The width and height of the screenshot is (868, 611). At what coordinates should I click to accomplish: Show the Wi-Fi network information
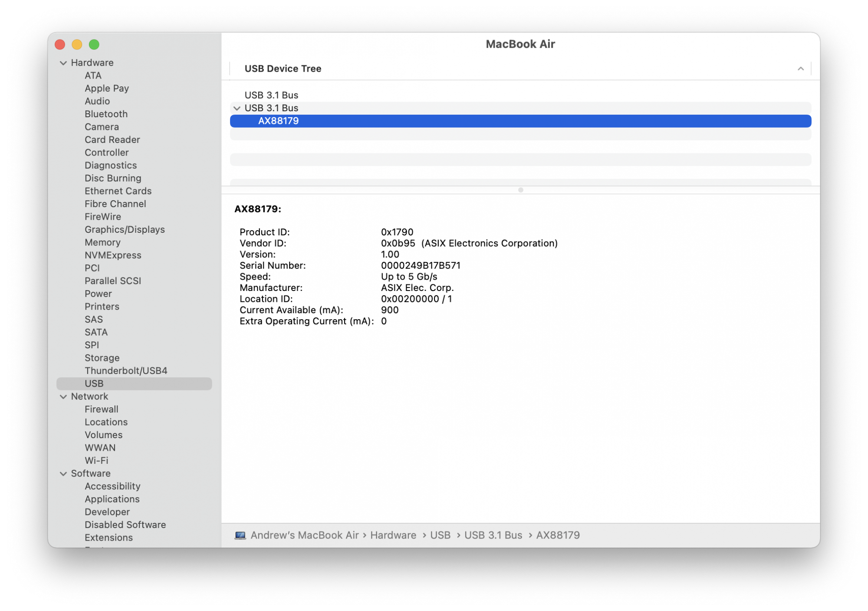point(96,460)
